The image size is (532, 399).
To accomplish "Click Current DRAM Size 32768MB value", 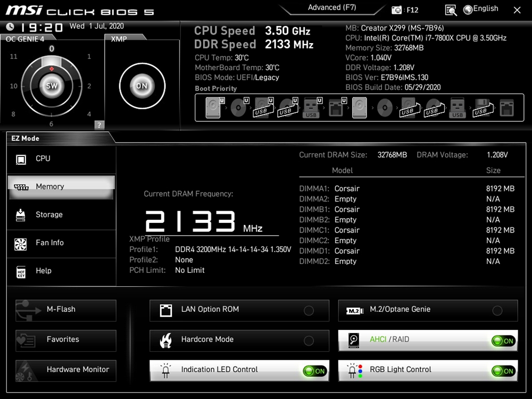I will click(392, 155).
